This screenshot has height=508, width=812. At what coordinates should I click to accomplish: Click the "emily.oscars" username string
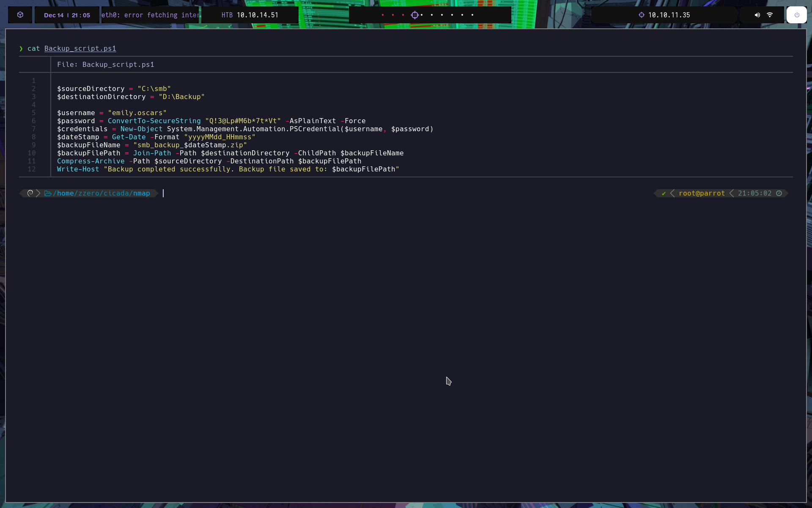click(x=137, y=113)
